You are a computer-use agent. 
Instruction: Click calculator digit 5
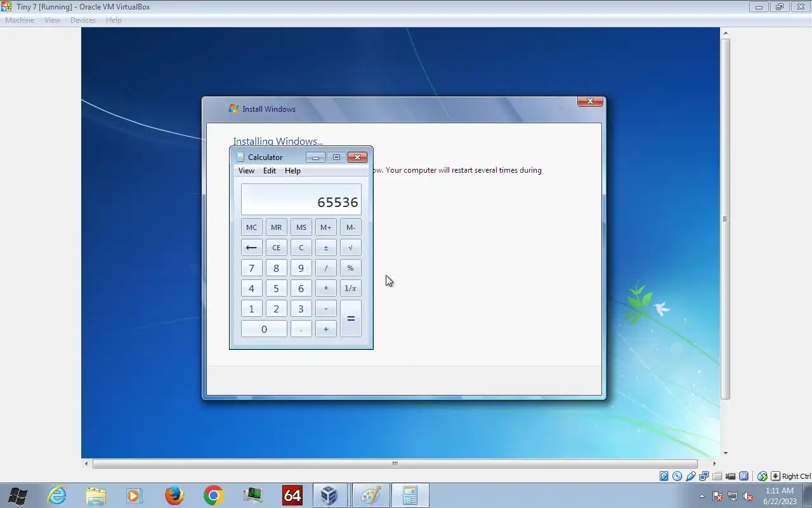(276, 288)
